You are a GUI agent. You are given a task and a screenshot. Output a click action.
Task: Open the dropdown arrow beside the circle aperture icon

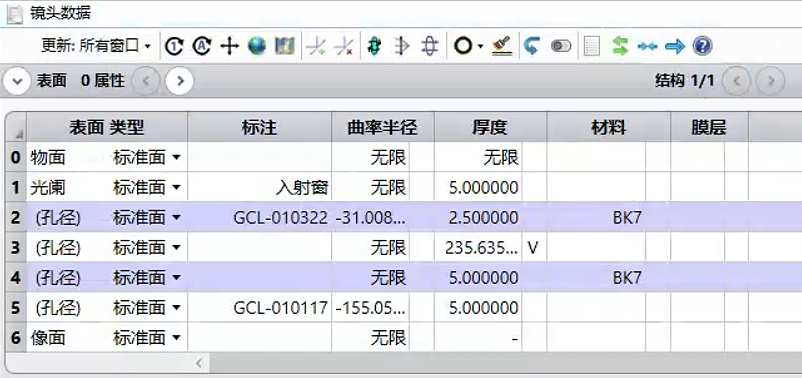click(480, 47)
